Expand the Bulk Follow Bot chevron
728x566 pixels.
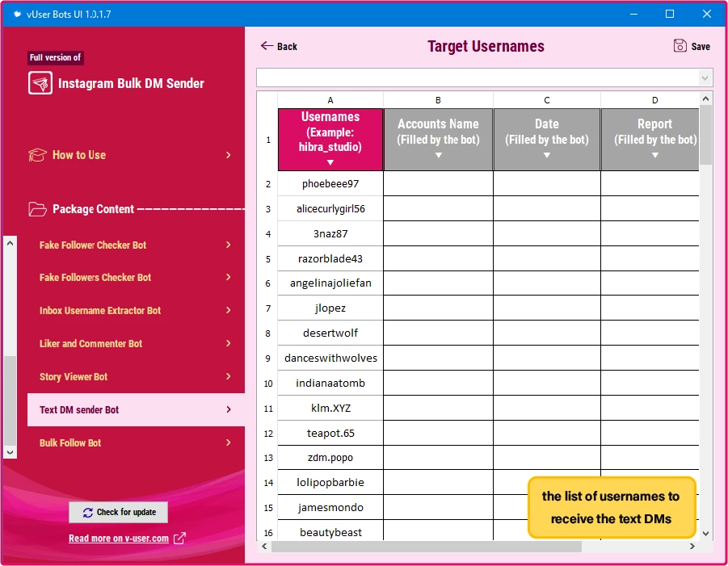point(229,442)
